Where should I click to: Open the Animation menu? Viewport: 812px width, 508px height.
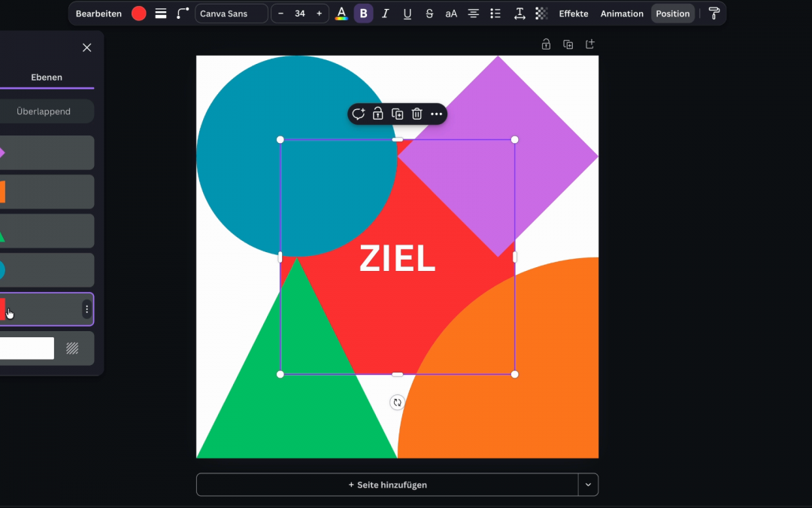tap(622, 14)
